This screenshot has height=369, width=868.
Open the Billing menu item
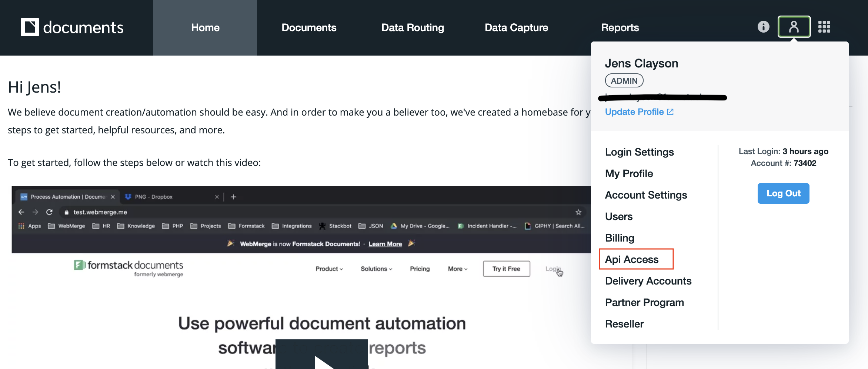click(620, 238)
